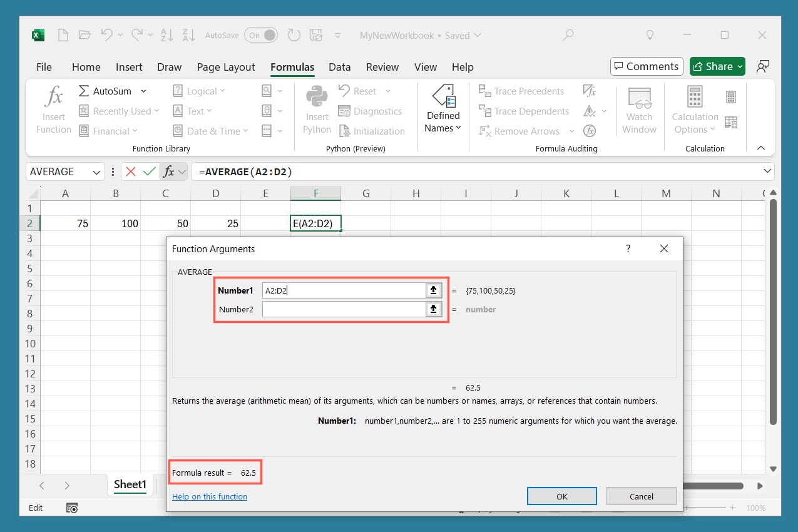Expand the Name Box function dropdown
Image resolution: width=798 pixels, height=532 pixels.
pos(97,171)
